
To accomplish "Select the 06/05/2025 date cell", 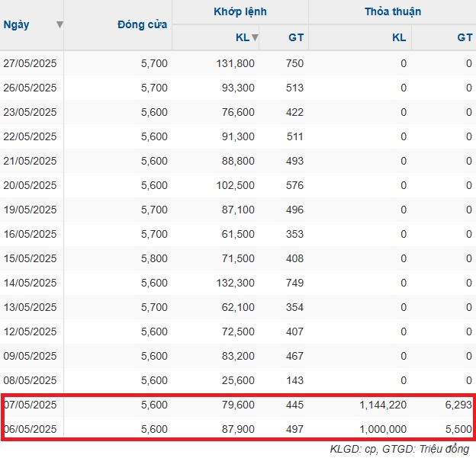I will (x=30, y=429).
